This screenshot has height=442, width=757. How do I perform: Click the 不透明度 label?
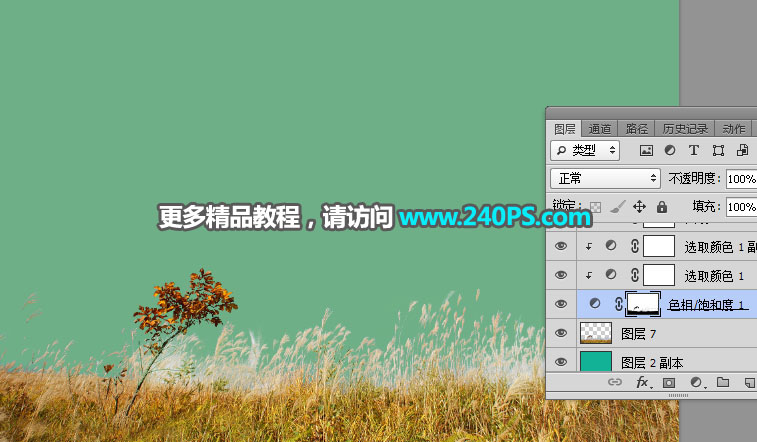pyautogui.click(x=694, y=179)
